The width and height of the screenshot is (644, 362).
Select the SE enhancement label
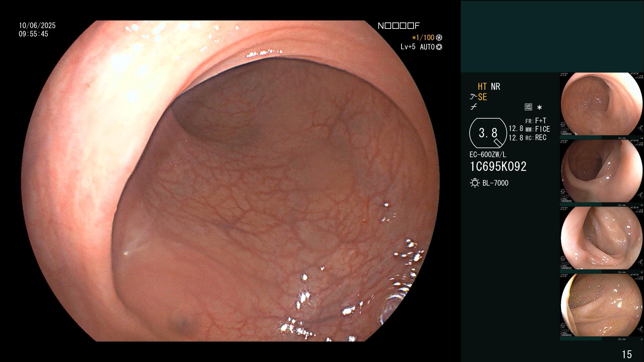(x=482, y=97)
